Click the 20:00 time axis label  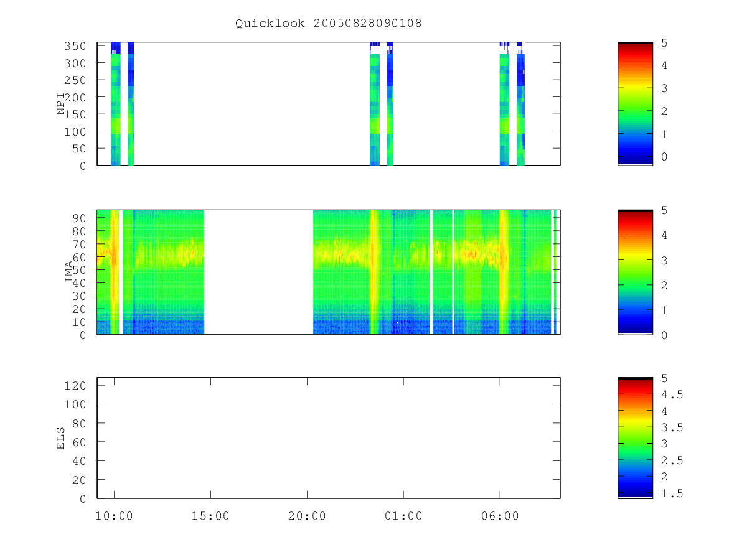(307, 516)
